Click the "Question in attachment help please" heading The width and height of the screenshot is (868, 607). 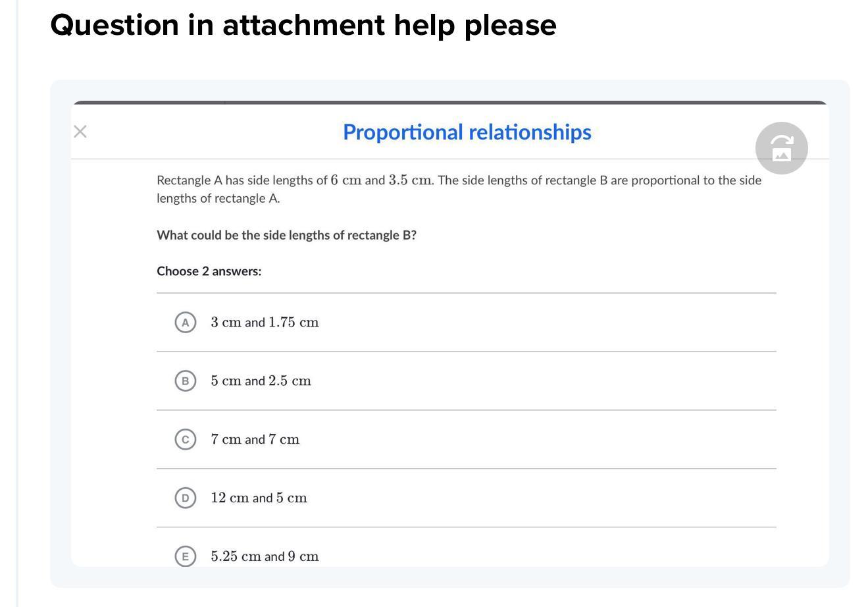303,25
